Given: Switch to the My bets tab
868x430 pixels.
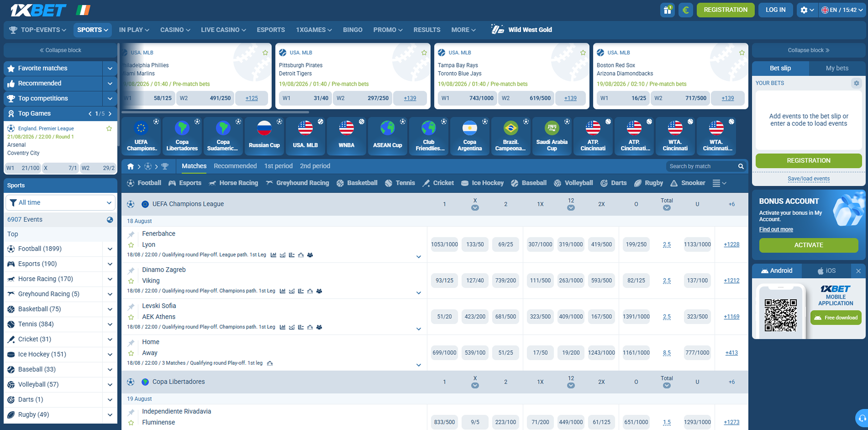Looking at the screenshot, I should pos(837,68).
